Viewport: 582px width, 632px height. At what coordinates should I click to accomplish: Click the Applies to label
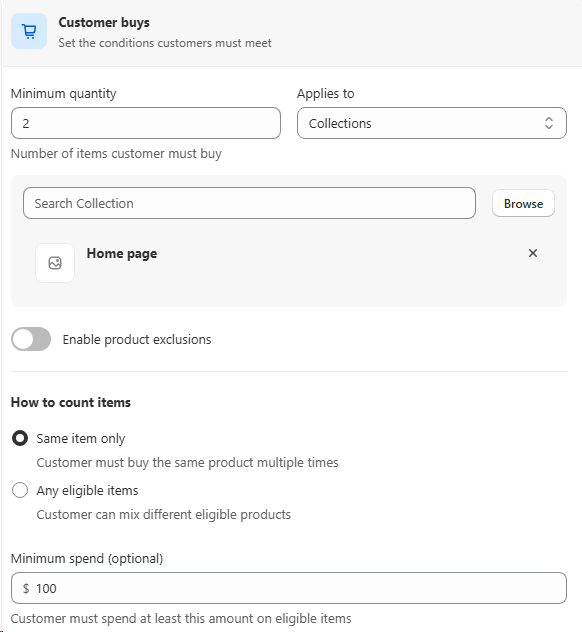(x=326, y=94)
